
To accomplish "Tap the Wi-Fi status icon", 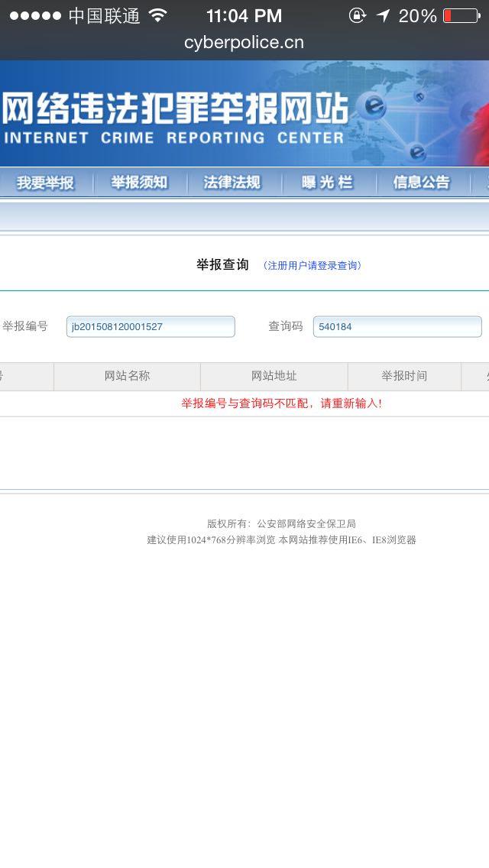I will 158,15.
